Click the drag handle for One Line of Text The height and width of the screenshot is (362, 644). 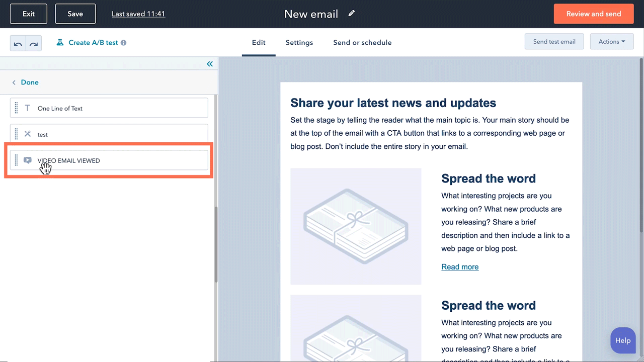(x=16, y=108)
